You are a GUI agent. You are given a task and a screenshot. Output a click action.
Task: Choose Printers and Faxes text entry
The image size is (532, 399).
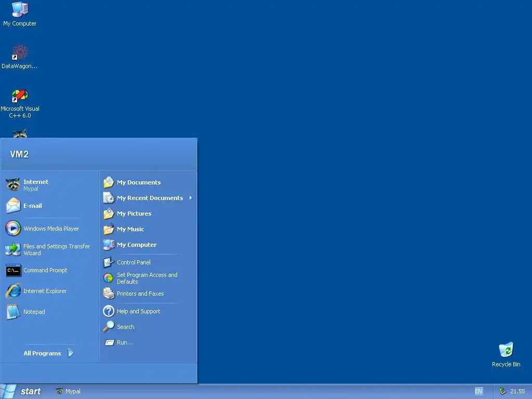tap(140, 294)
